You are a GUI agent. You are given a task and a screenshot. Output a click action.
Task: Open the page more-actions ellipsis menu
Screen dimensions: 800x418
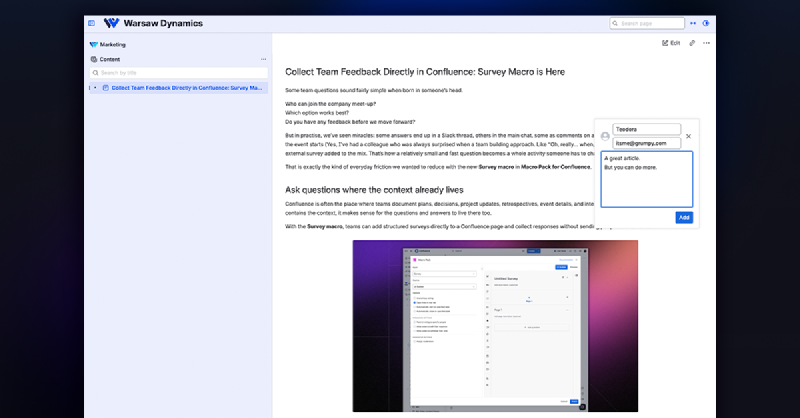click(706, 43)
